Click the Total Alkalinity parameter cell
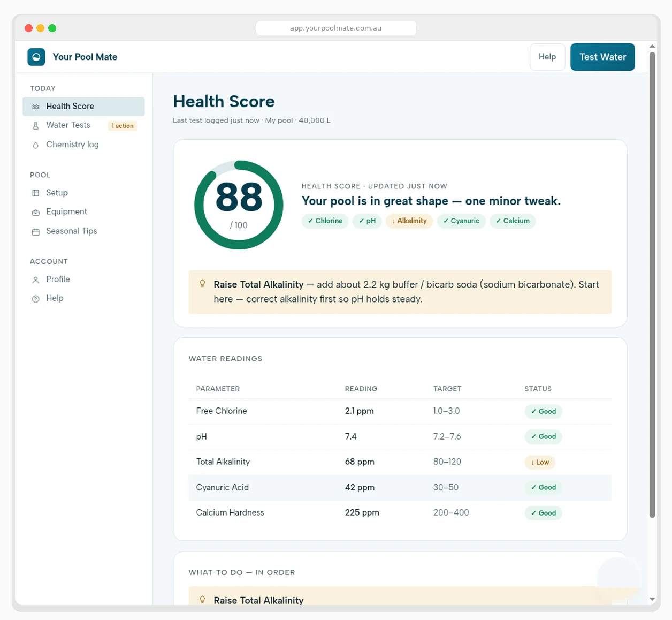Viewport: 672px width, 620px height. 223,462
